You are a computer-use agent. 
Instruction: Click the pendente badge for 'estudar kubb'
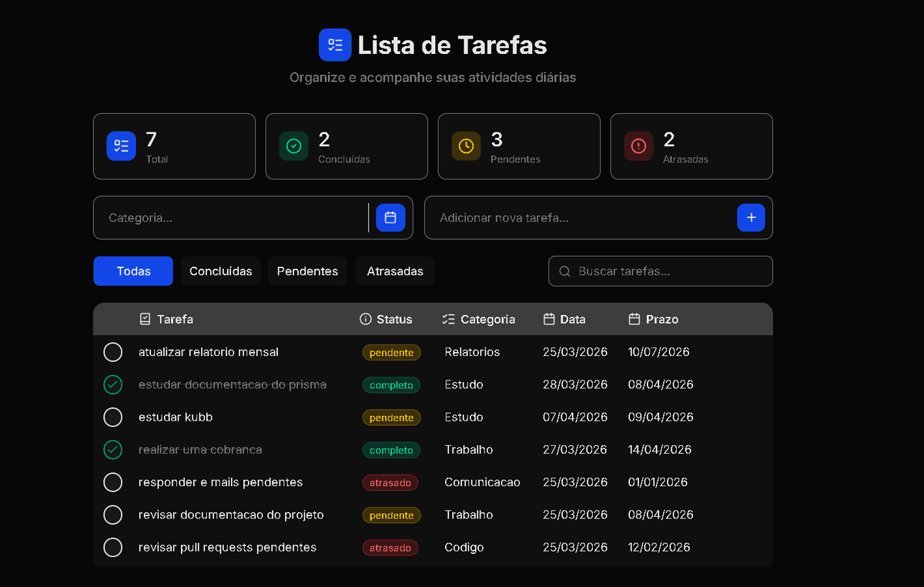coord(391,418)
